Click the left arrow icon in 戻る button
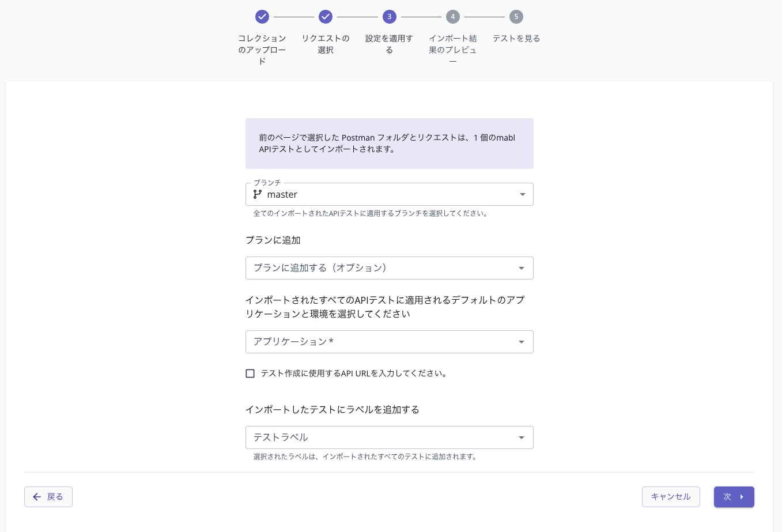Screen dimensions: 782x532 (x=37, y=497)
